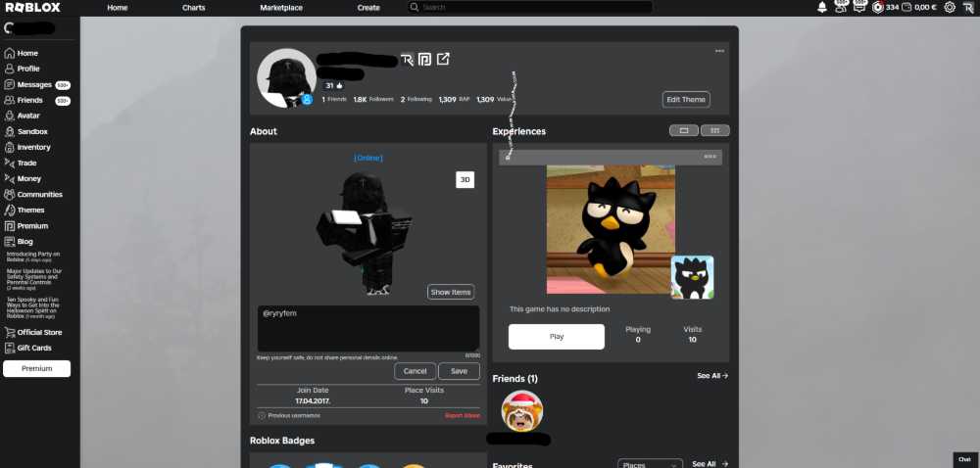This screenshot has width=980, height=468.
Task: Click the friend's avatar thumbnail
Action: [x=521, y=410]
